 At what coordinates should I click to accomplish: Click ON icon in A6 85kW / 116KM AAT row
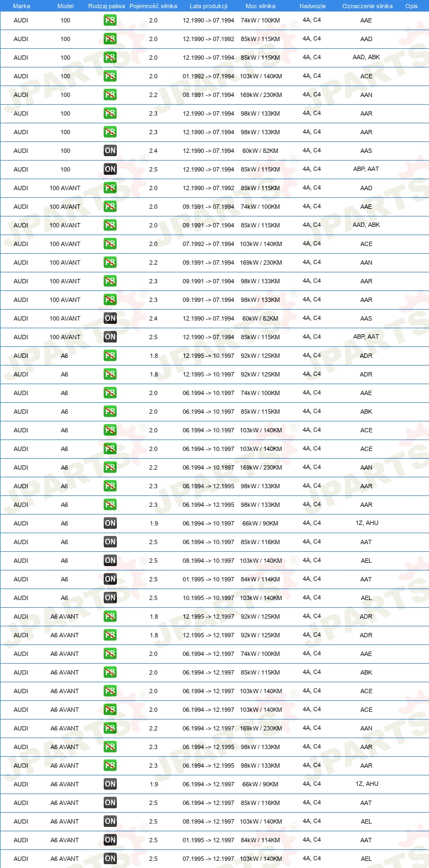tap(110, 542)
